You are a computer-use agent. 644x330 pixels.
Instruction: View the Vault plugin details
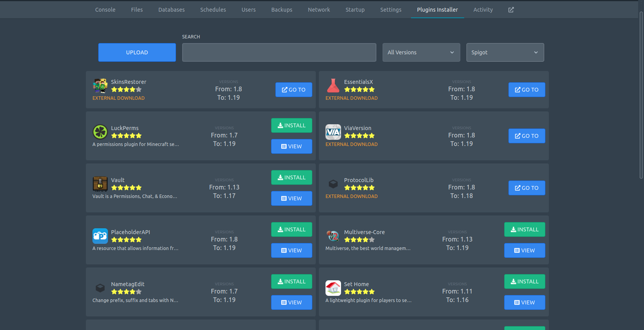coord(292,198)
